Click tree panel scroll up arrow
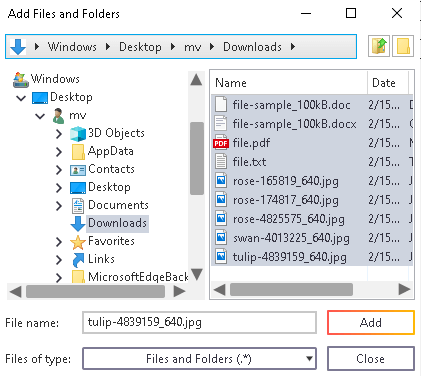Image resolution: width=422 pixels, height=376 pixels. click(x=196, y=80)
